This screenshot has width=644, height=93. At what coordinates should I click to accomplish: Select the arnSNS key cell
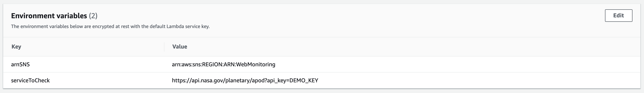[x=20, y=65]
